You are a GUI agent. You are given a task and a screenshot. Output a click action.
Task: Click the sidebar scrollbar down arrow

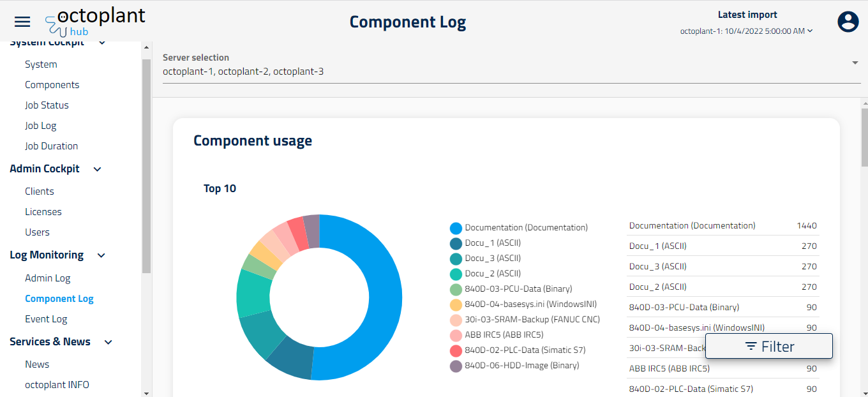click(x=146, y=393)
